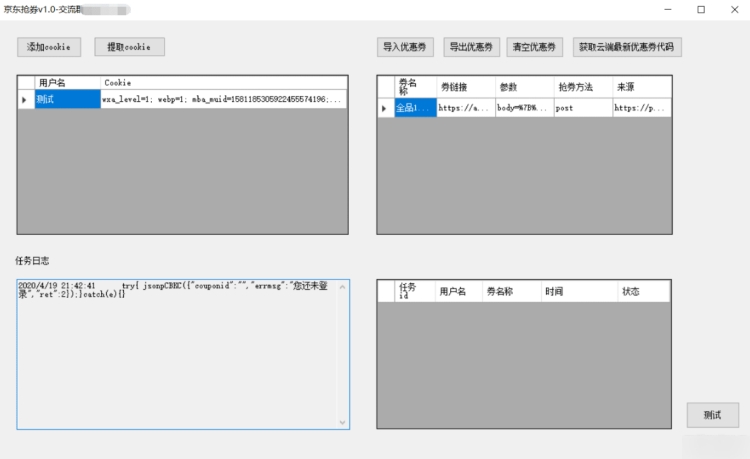Select the 全品 coupon name cell
This screenshot has width=750, height=459.
click(x=415, y=108)
